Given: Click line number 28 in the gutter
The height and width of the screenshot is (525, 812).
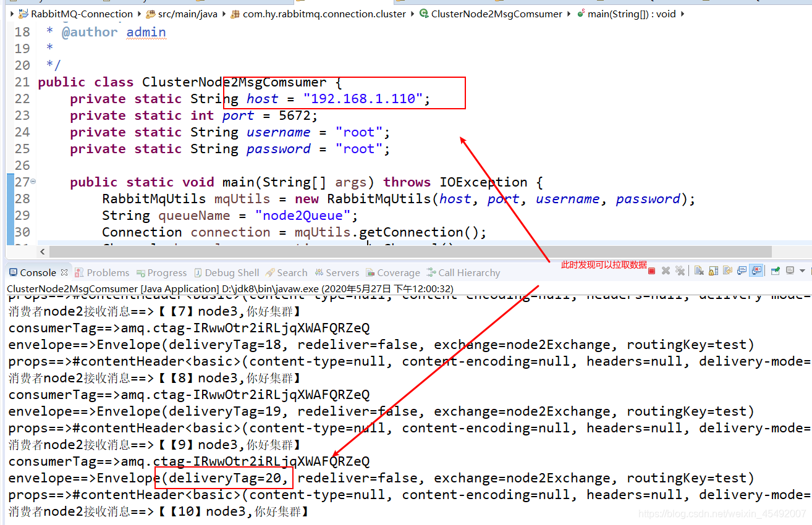Looking at the screenshot, I should 22,199.
